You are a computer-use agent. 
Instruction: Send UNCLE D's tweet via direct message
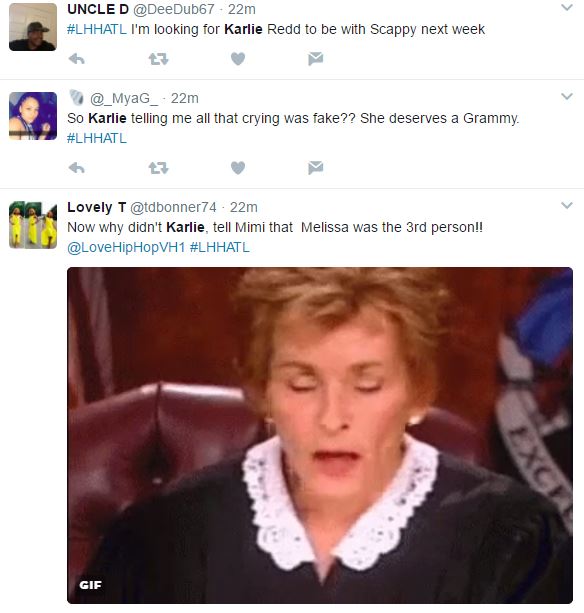[315, 59]
